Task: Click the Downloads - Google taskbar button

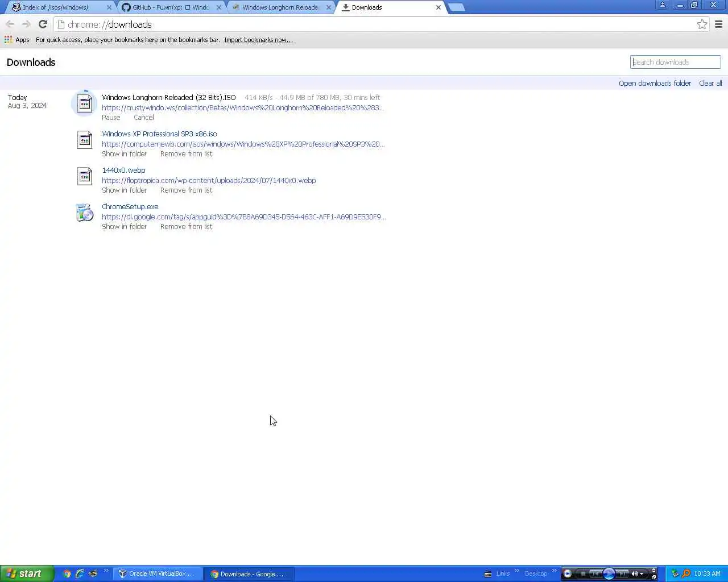Action: [x=250, y=574]
